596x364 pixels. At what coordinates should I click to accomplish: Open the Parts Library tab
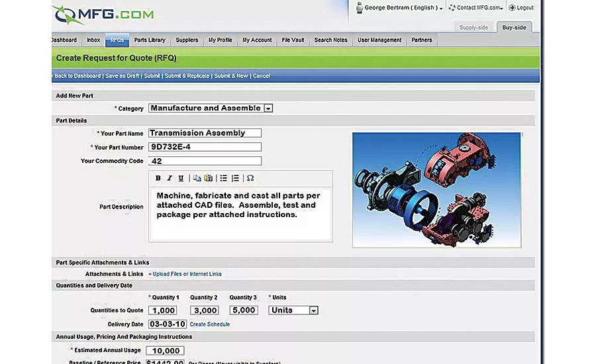pos(150,40)
